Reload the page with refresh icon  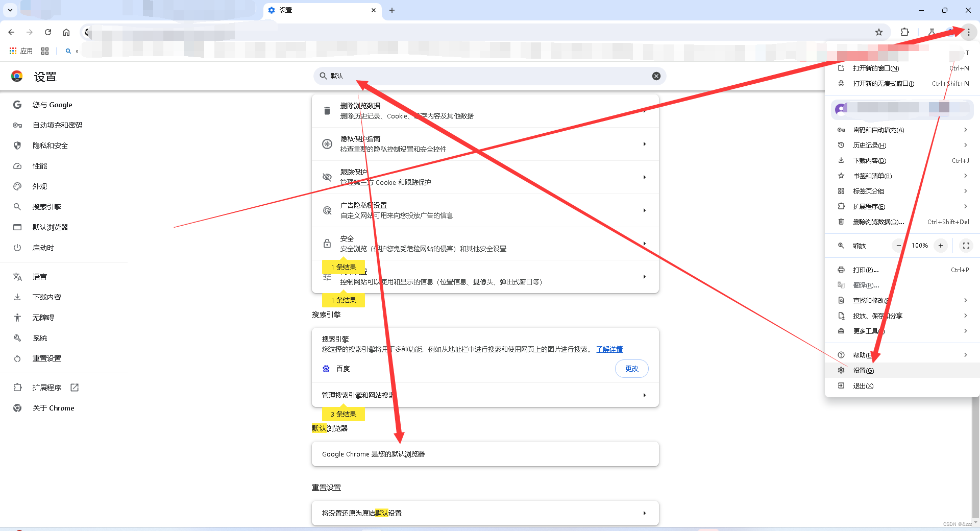point(48,32)
